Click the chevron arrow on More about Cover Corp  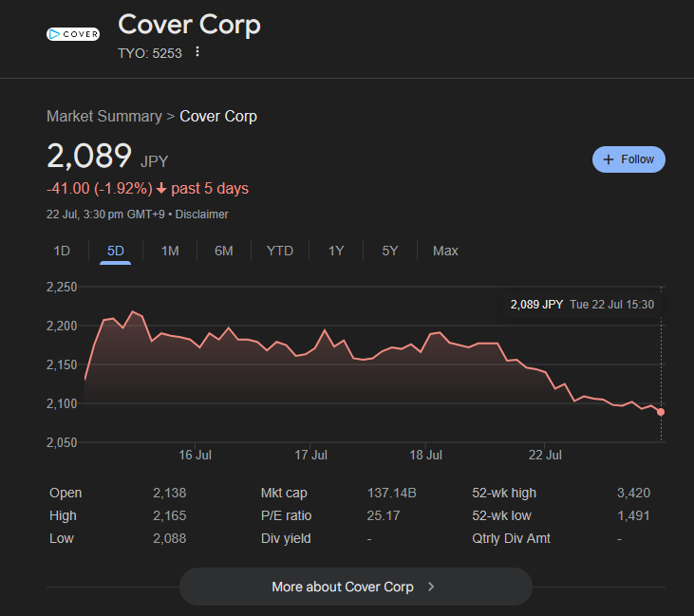point(431,587)
